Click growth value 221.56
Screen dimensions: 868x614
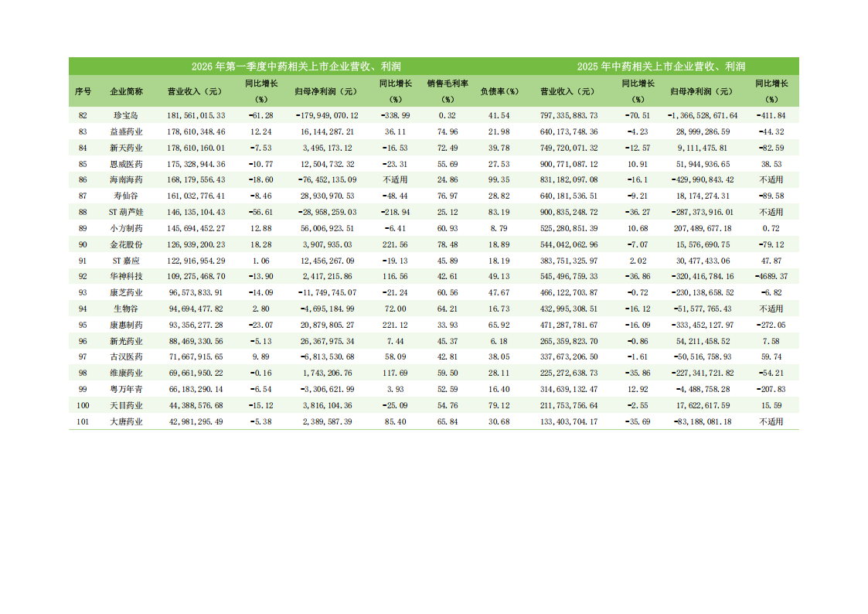[395, 244]
